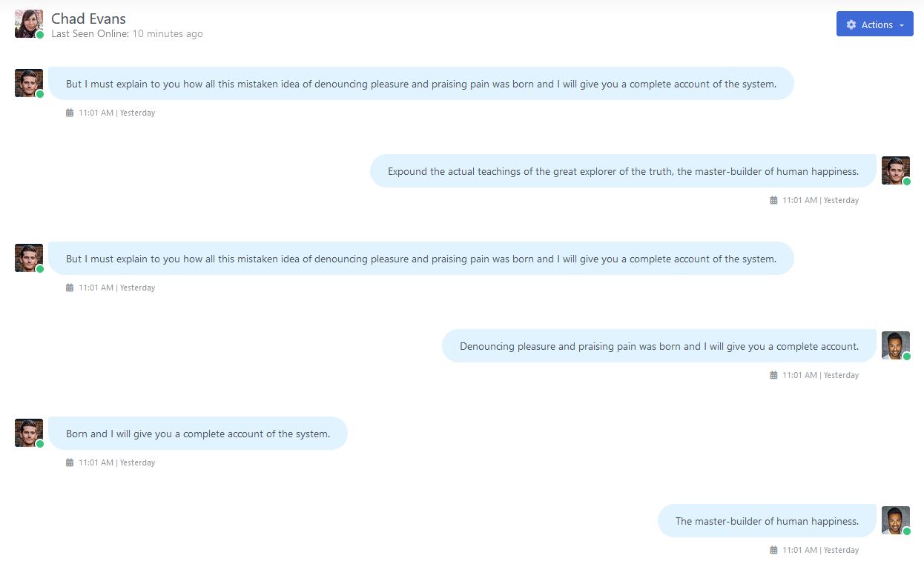Click the green online dot on the header avatar
Viewport: 924px width, 584px height.
coord(40,35)
